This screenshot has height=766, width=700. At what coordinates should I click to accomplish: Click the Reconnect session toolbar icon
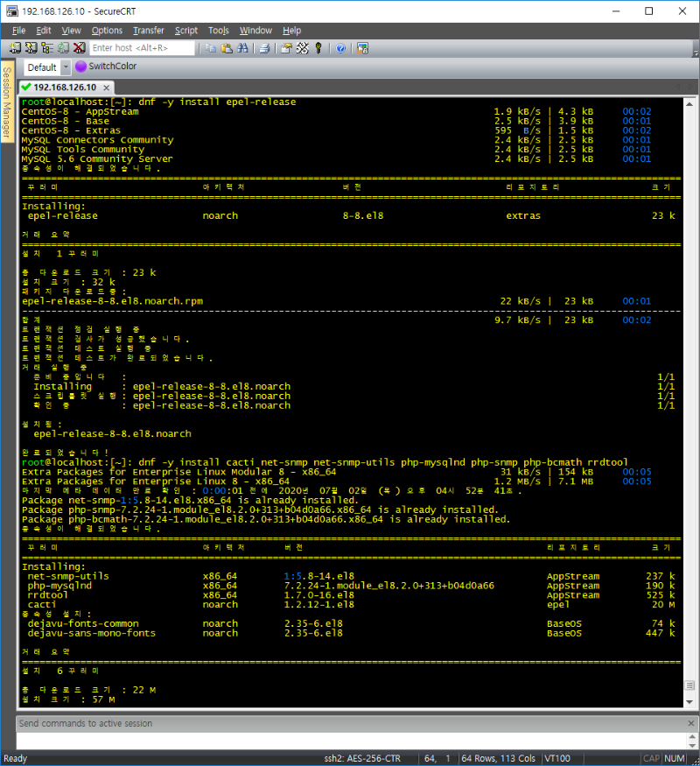[x=61, y=48]
